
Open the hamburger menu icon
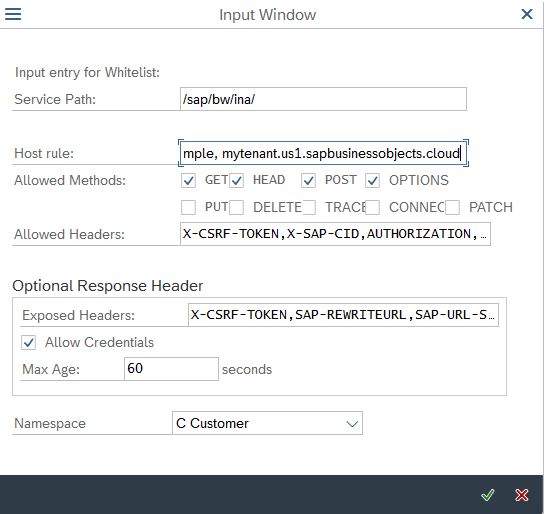tap(13, 14)
